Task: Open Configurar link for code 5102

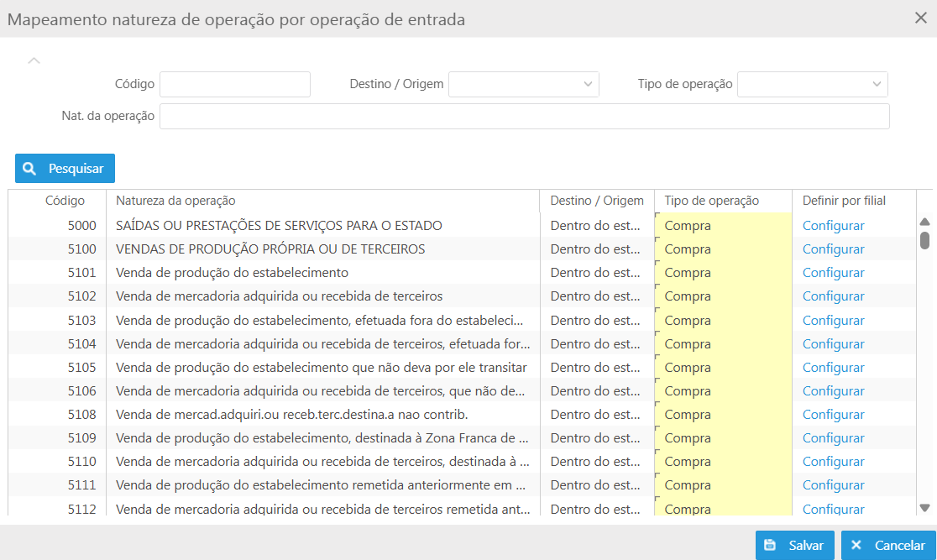Action: [x=833, y=296]
